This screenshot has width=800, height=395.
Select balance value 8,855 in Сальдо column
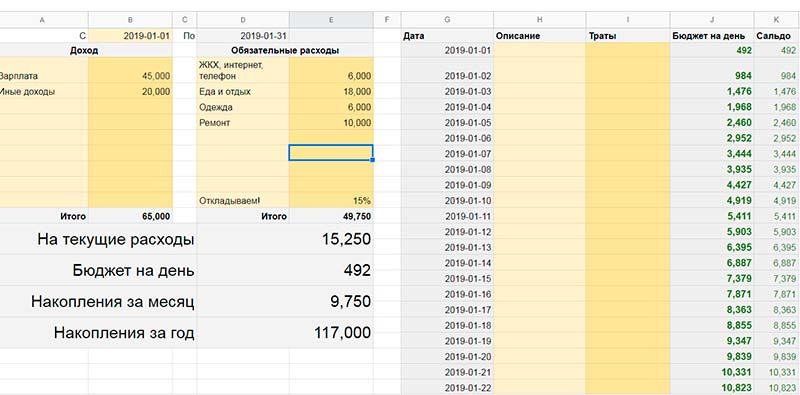click(x=777, y=325)
